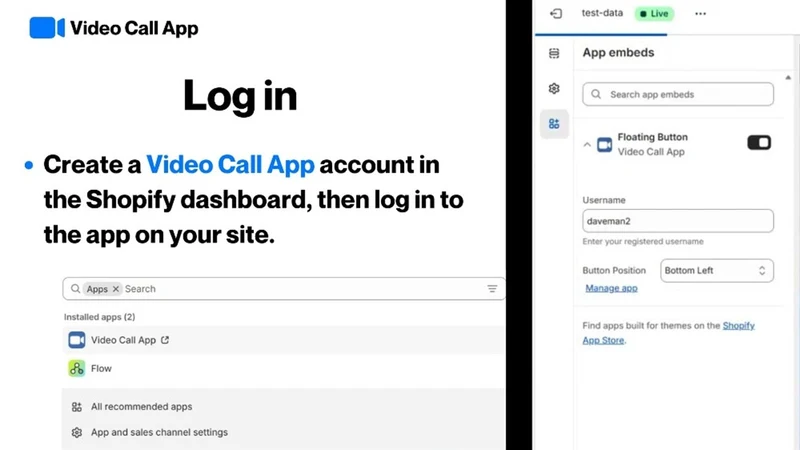Click the Flow app icon
Viewport: 800px width, 450px height.
pos(77,368)
